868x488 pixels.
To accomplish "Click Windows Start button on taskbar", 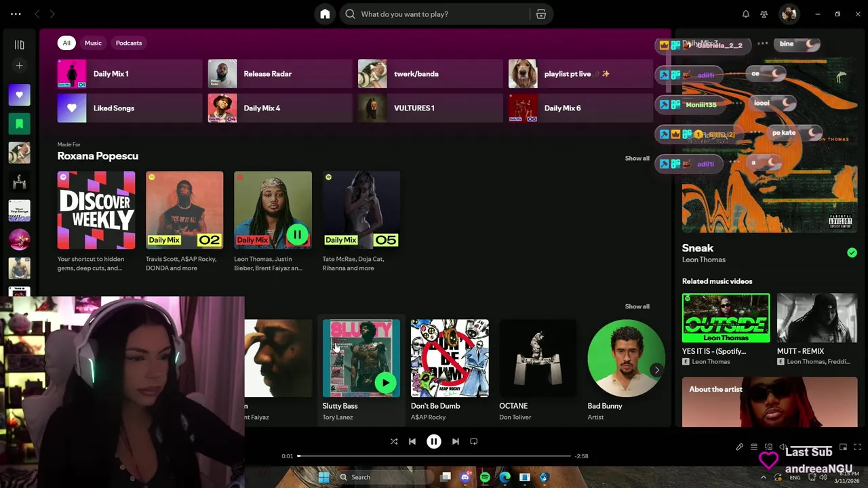I will [x=324, y=477].
